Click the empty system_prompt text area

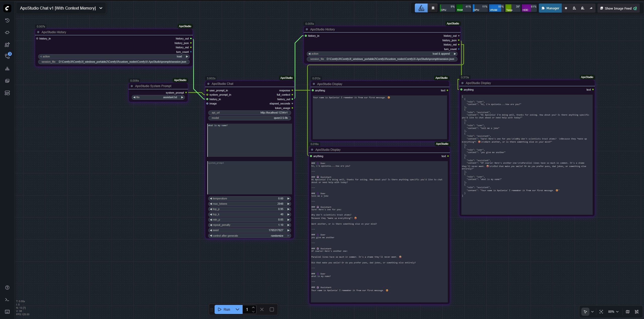click(x=250, y=178)
